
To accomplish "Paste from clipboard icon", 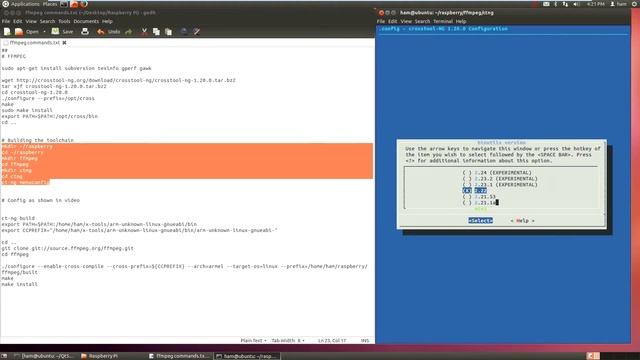I will point(168,31).
